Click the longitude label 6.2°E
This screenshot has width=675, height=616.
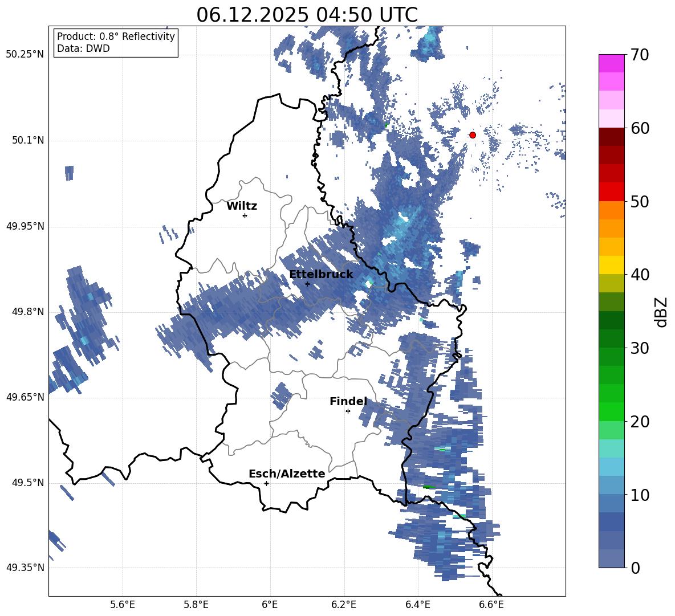tap(344, 605)
